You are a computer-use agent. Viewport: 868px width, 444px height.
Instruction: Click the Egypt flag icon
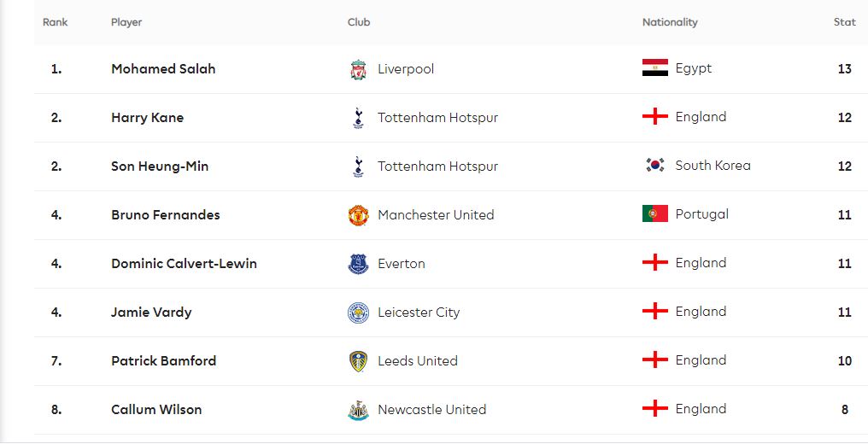(655, 68)
